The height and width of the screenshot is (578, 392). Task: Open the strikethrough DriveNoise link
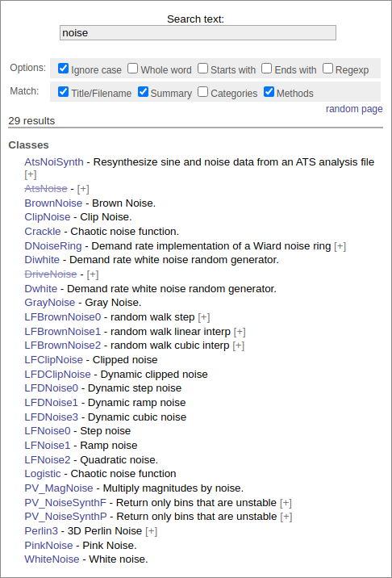pos(51,274)
